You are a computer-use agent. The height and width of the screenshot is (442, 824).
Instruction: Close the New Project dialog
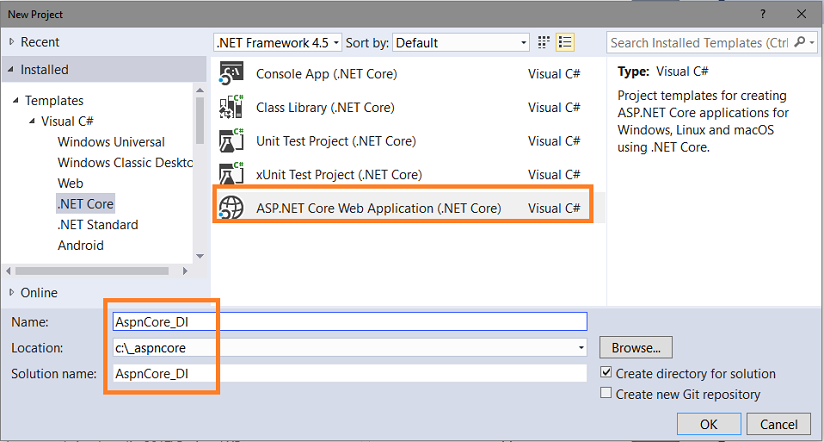click(801, 14)
